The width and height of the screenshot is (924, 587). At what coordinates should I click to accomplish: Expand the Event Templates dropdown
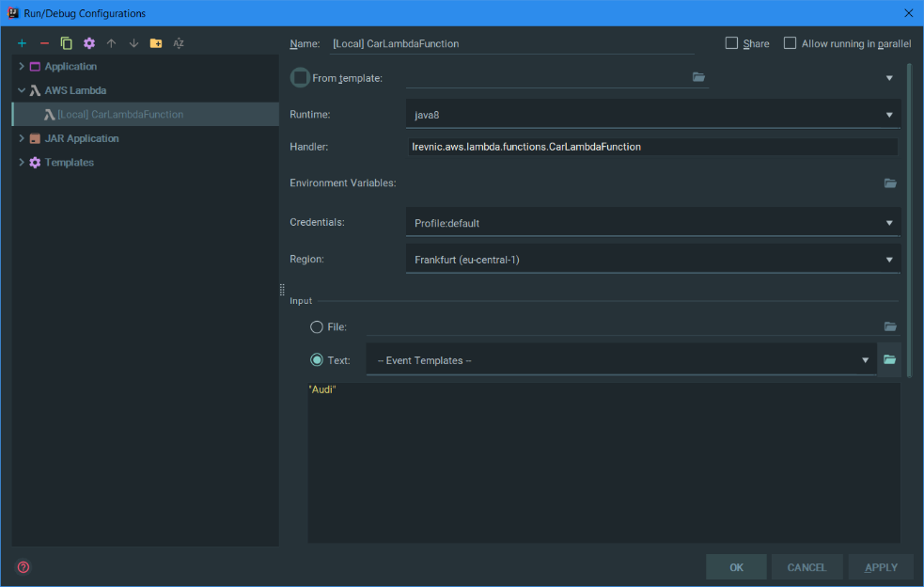(620, 360)
